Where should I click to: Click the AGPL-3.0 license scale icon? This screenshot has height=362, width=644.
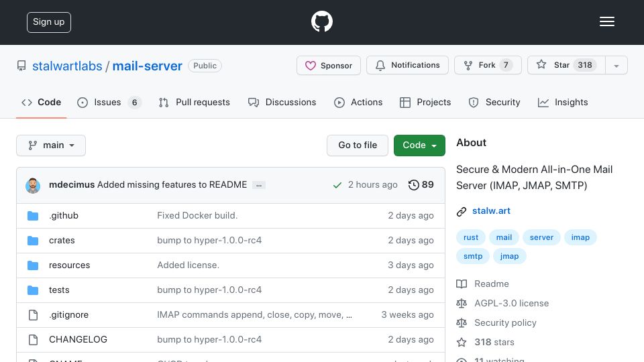click(x=462, y=303)
